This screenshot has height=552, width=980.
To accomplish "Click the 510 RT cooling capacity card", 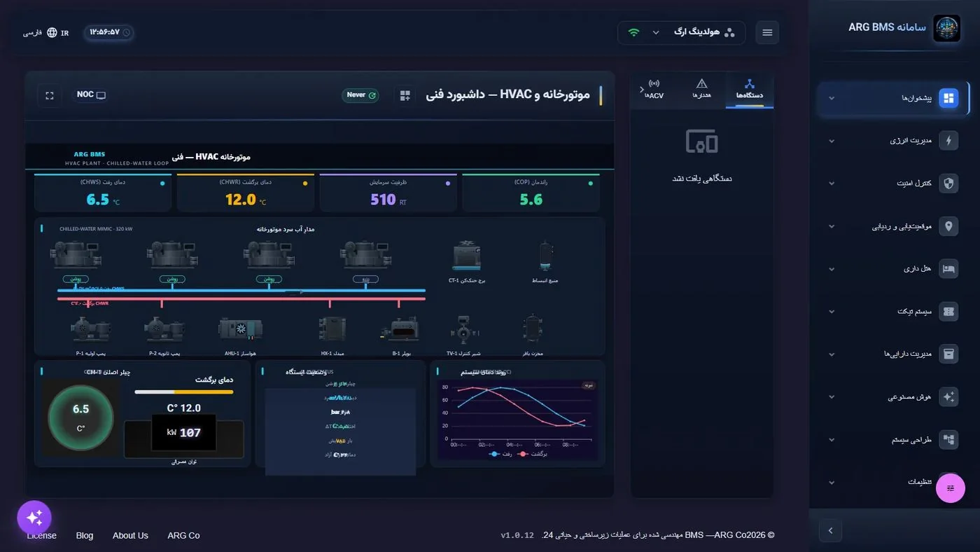I will (388, 193).
